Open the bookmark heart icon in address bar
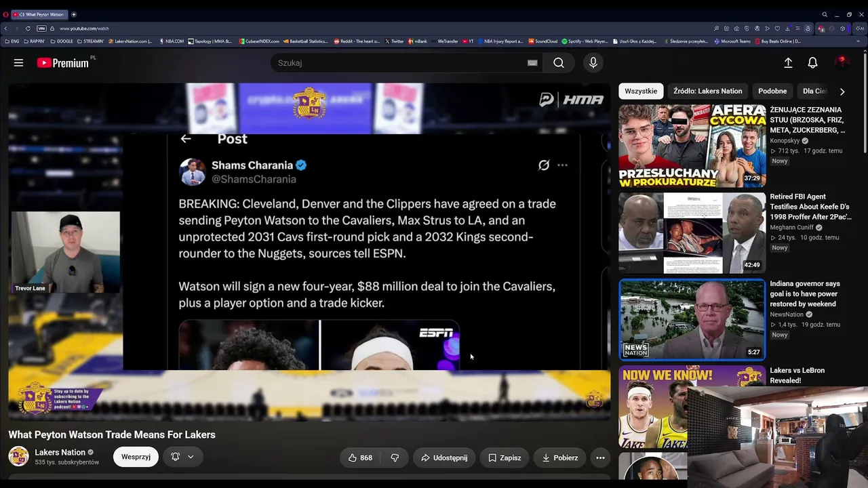868x488 pixels. coord(777,28)
